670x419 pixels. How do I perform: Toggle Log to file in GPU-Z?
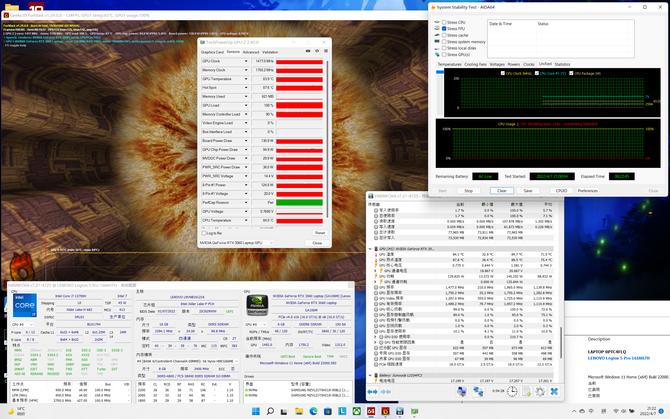pos(206,232)
